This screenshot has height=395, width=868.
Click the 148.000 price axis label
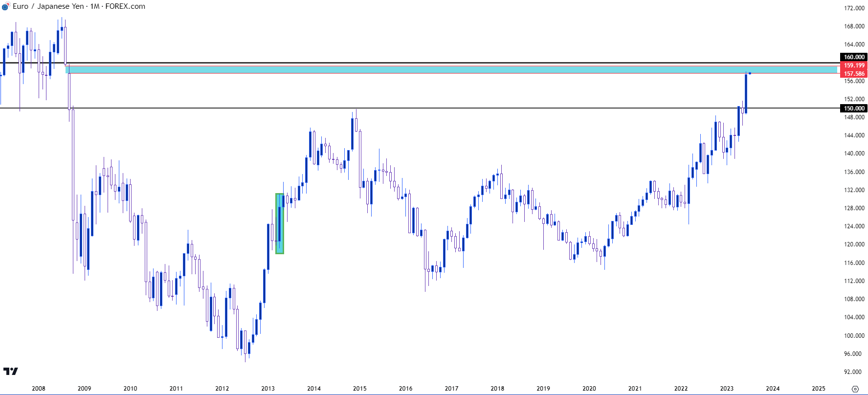tap(854, 117)
